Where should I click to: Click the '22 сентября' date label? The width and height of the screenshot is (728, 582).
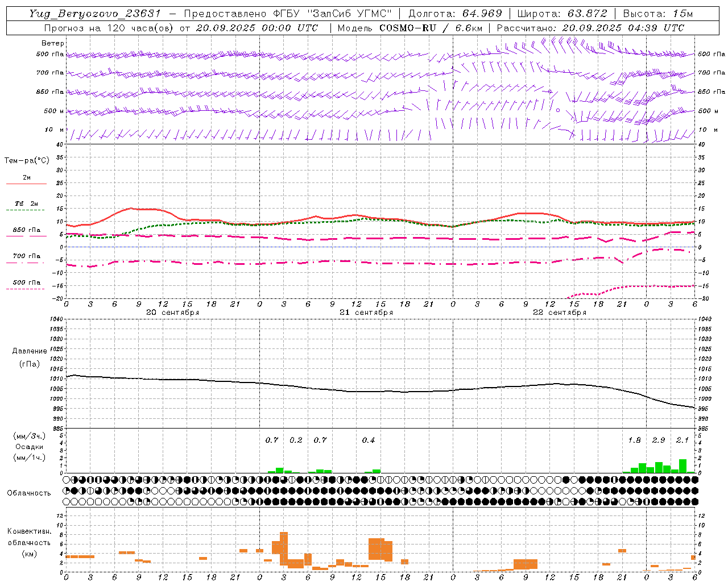click(x=559, y=313)
